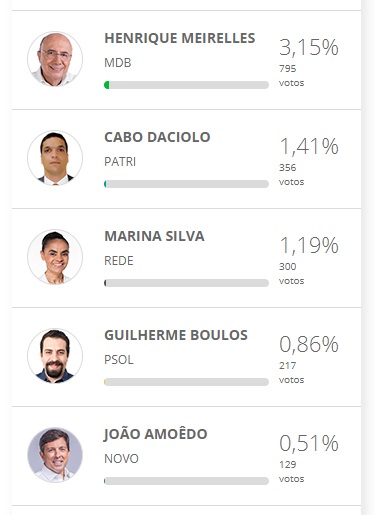Click the vote progress bar for Marina Silva
This screenshot has height=515, width=375.
click(186, 283)
